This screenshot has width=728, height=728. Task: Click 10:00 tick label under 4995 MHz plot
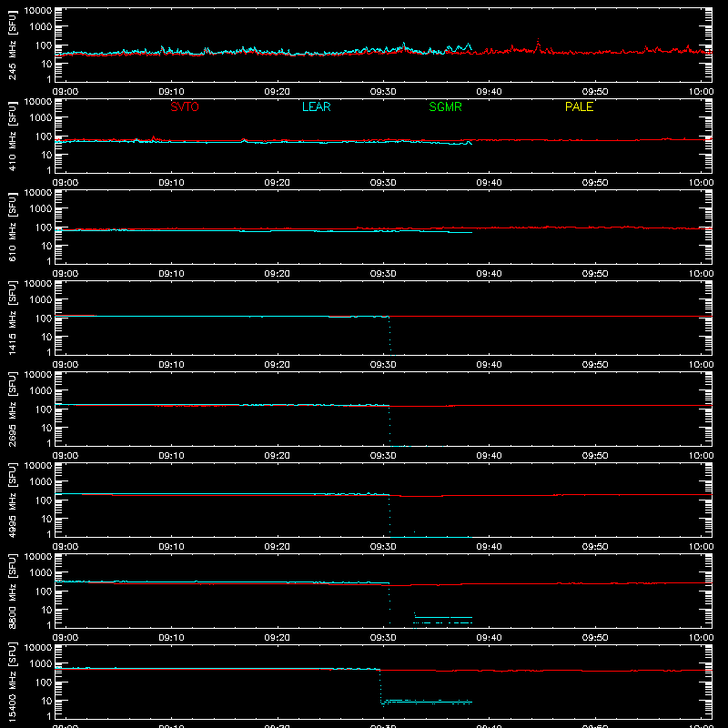701,547
